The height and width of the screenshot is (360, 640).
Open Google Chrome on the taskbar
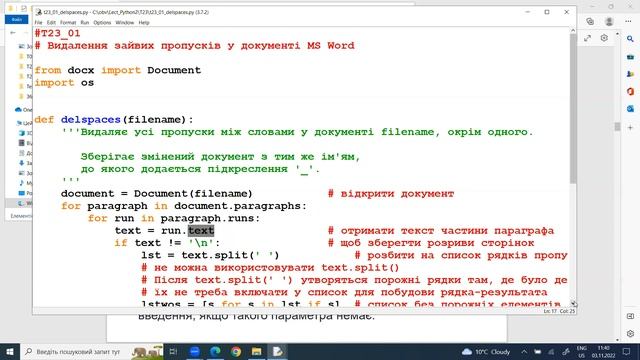[x=236, y=351]
